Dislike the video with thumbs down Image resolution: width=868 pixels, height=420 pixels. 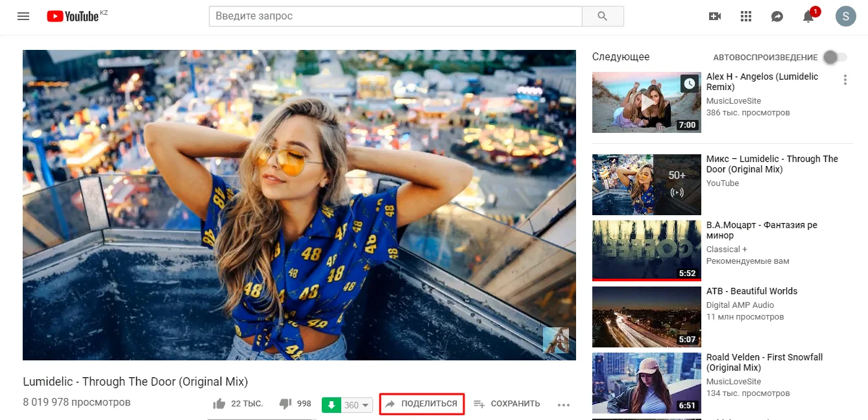click(285, 404)
